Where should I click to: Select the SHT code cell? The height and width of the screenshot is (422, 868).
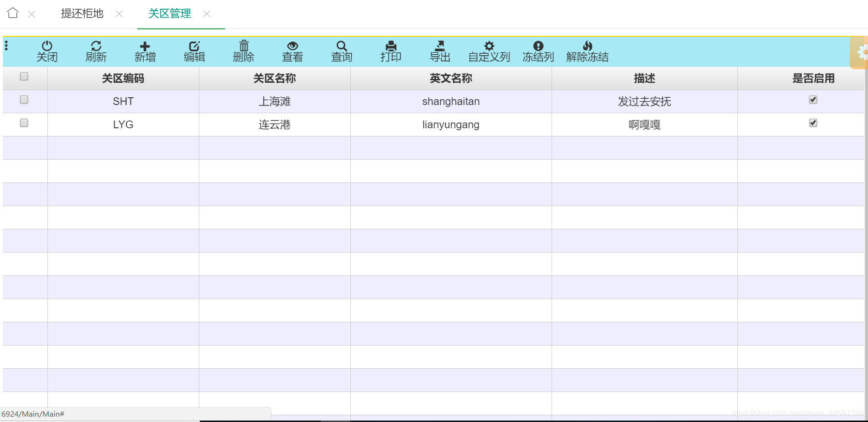click(123, 102)
